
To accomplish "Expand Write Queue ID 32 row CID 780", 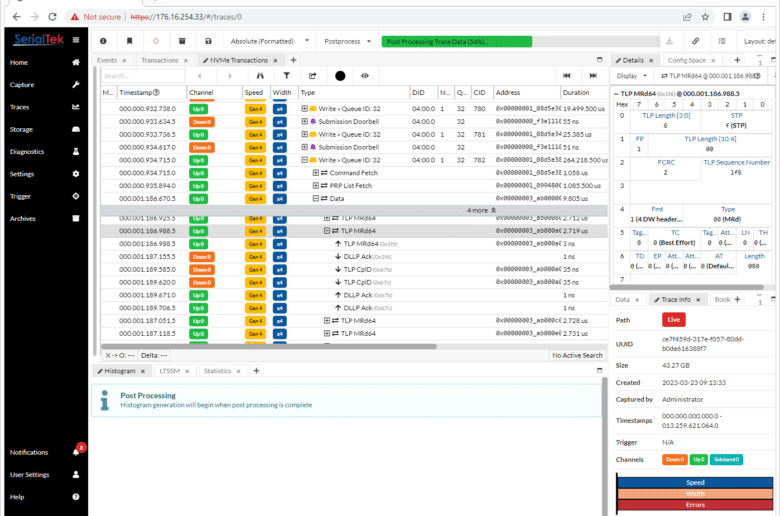I will [304, 108].
